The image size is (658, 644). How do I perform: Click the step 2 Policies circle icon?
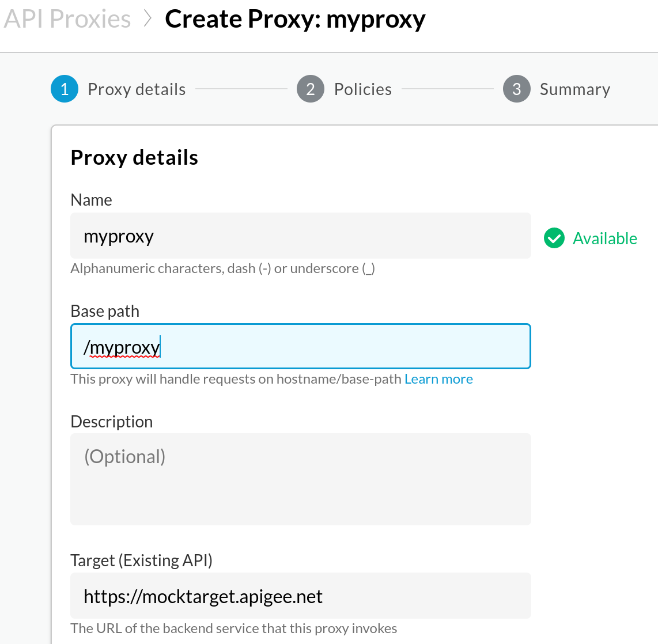pos(310,89)
